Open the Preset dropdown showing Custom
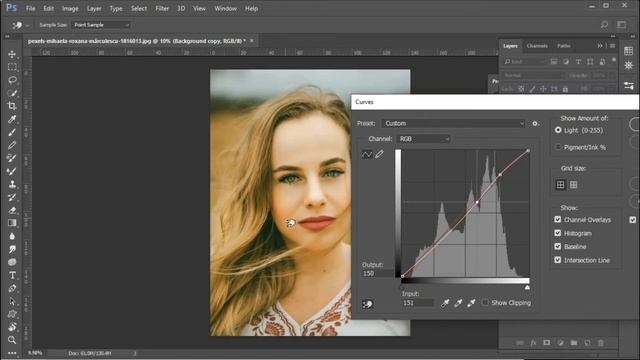Image resolution: width=640 pixels, height=360 pixels. [x=453, y=123]
